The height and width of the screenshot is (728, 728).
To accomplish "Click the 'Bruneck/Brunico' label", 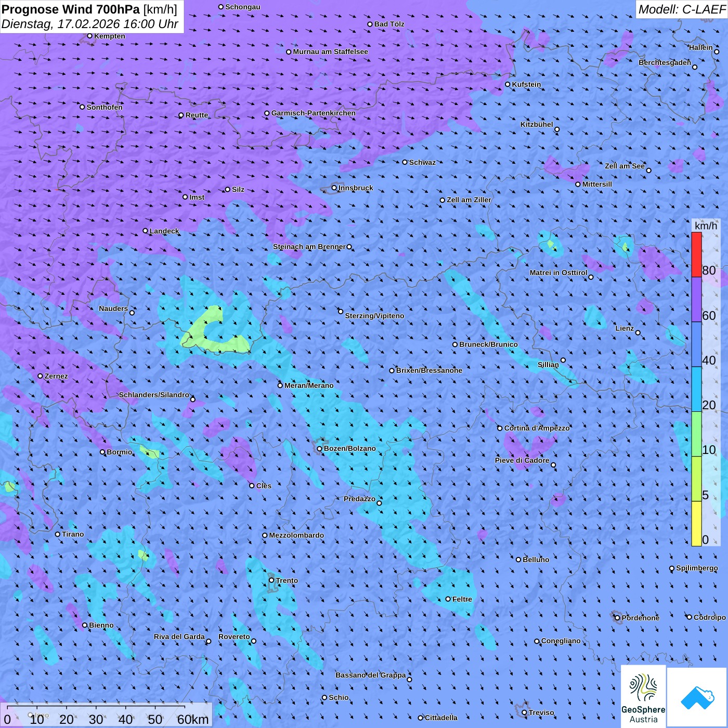I will pyautogui.click(x=488, y=344).
